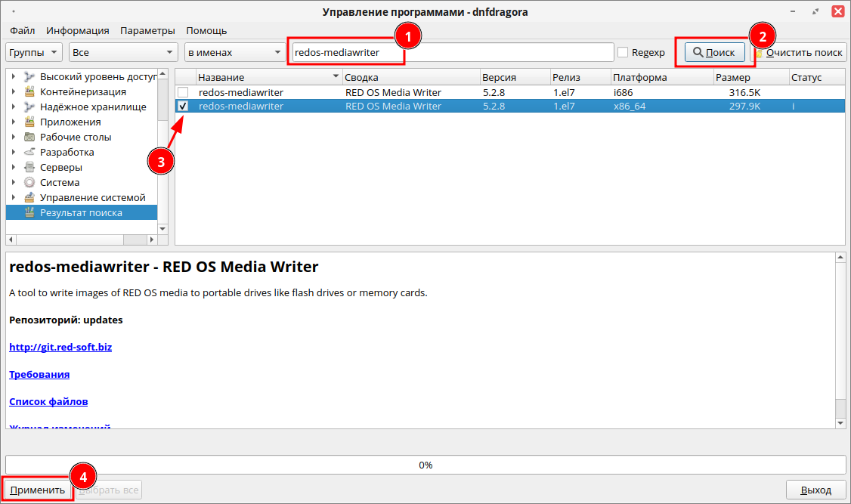This screenshot has height=504, width=851.
Task: Expand the Система tree node
Action: pos(14,183)
